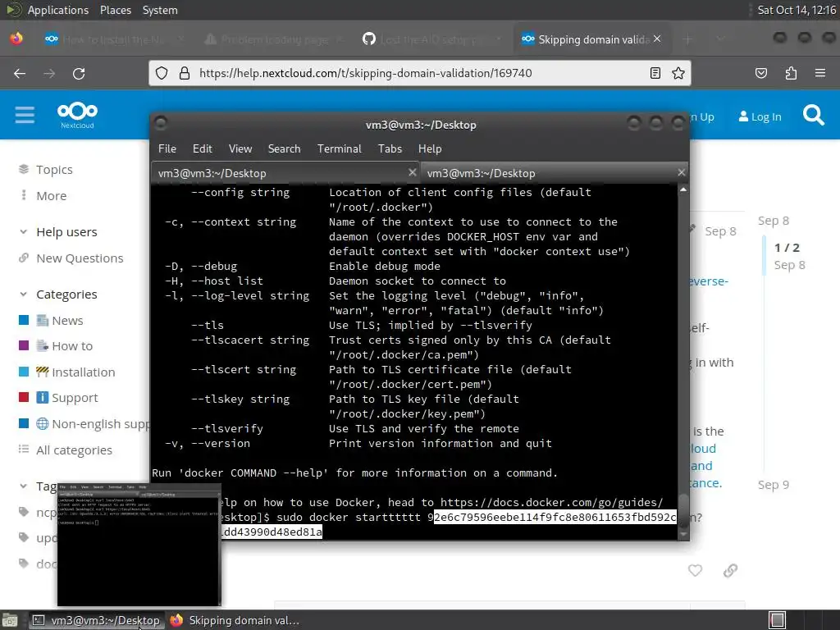Open the terminal File menu
The image size is (840, 630).
click(x=167, y=148)
